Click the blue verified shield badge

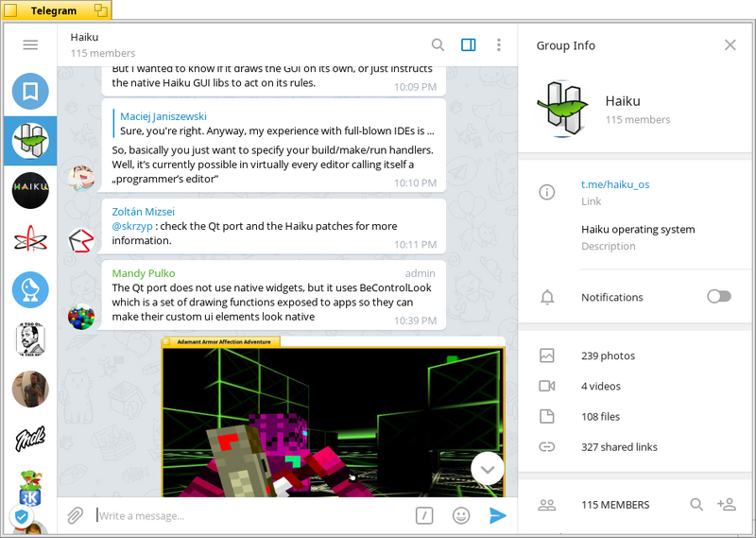pyautogui.click(x=21, y=517)
